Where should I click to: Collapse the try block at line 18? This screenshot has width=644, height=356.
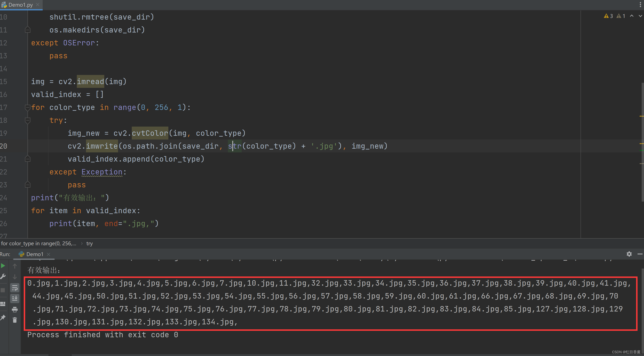pos(27,121)
